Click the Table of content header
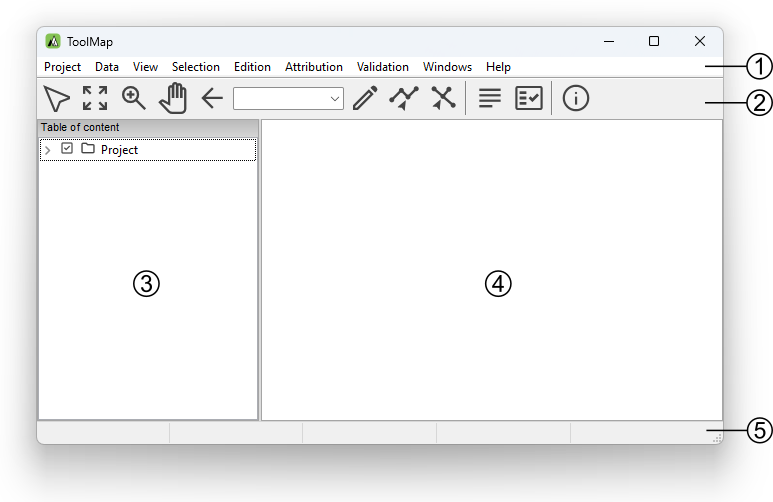773x502 pixels. pyautogui.click(x=148, y=128)
